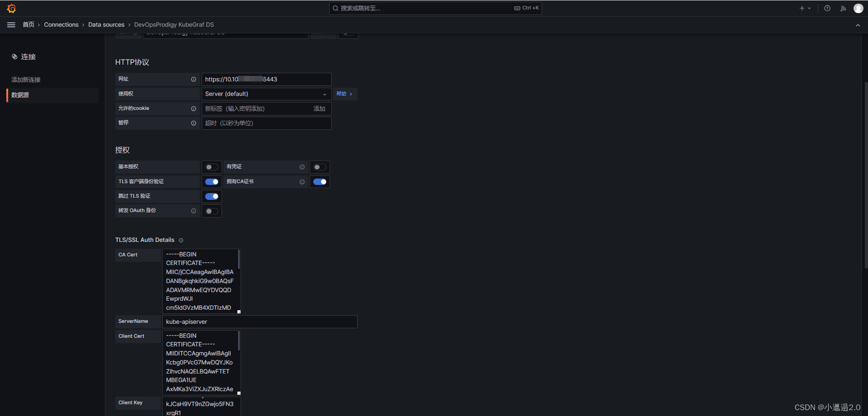868x416 pixels.
Task: Click the TLS/SSL Auth Details heading
Action: coord(145,240)
